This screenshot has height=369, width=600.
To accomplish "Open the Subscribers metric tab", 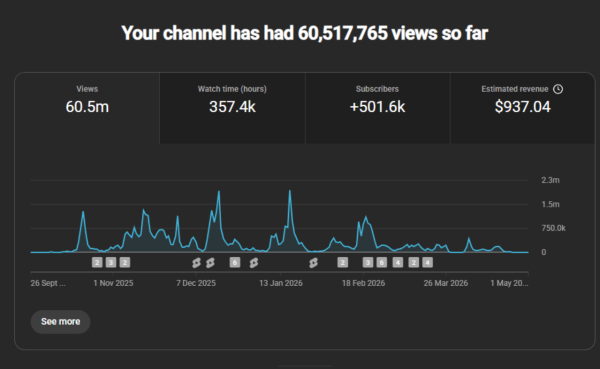I will (x=377, y=108).
